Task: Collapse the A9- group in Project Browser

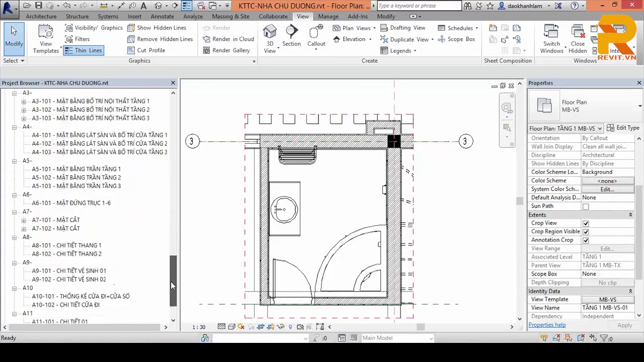Action: 14,262
